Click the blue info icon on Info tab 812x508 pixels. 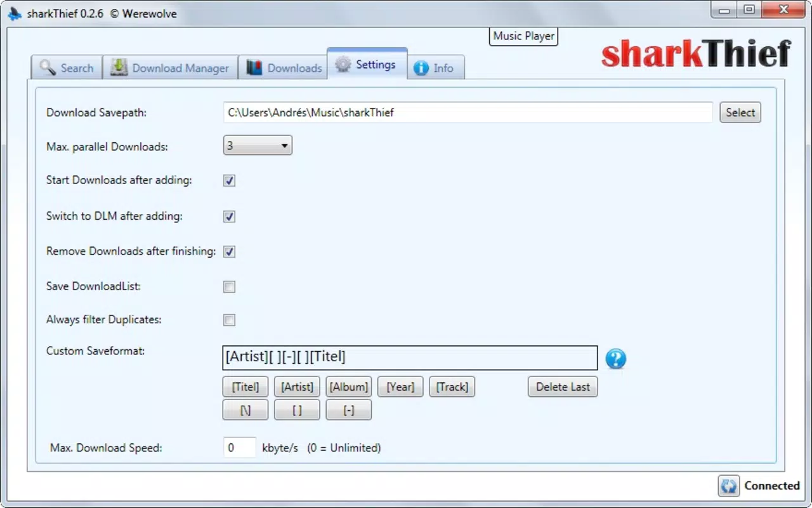point(421,69)
